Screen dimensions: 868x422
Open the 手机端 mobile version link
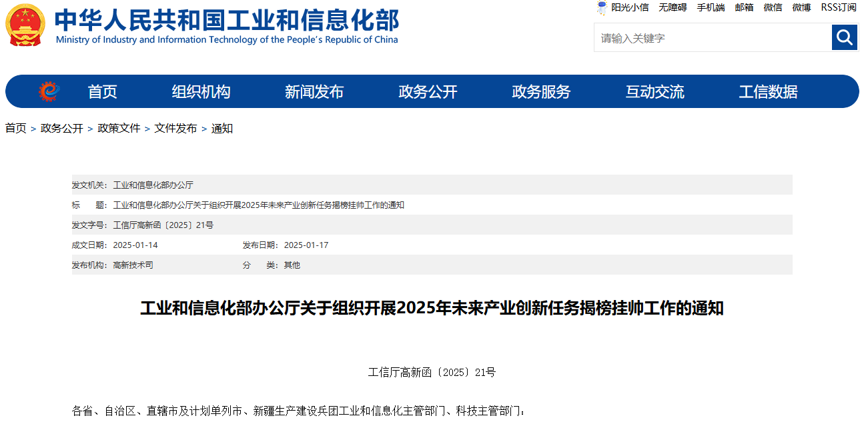tap(711, 7)
